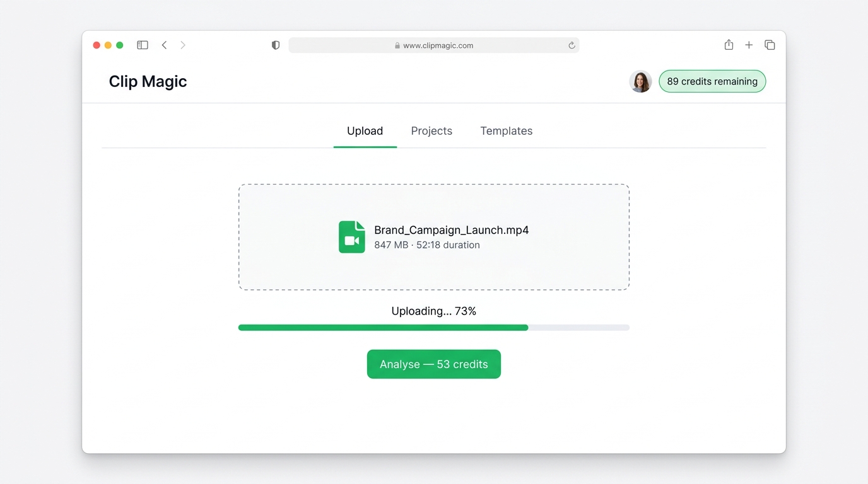Open the share icon in the toolbar
The image size is (868, 484).
coord(729,45)
